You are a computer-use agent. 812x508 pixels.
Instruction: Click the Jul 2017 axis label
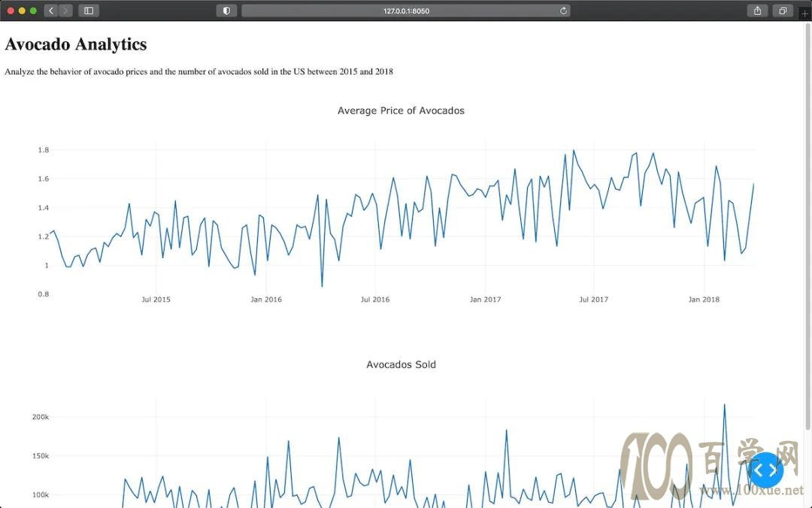point(593,299)
